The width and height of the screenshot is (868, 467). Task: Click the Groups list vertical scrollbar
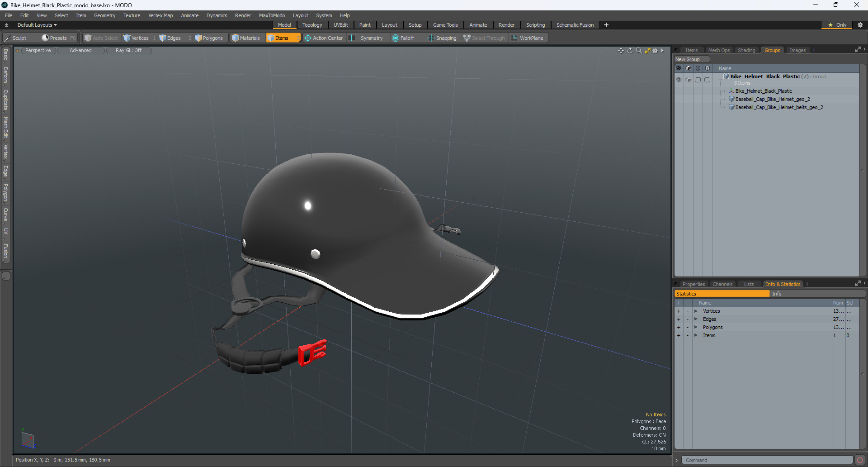pos(863,170)
